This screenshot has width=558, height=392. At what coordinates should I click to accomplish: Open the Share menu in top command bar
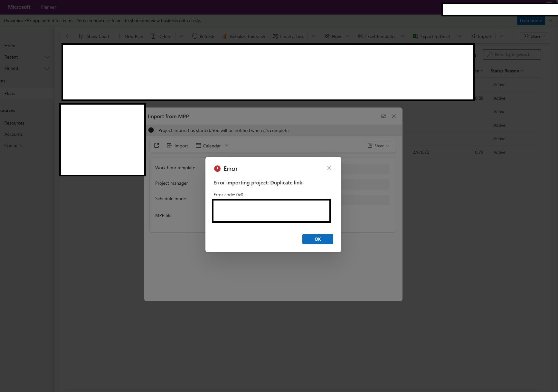tap(534, 36)
